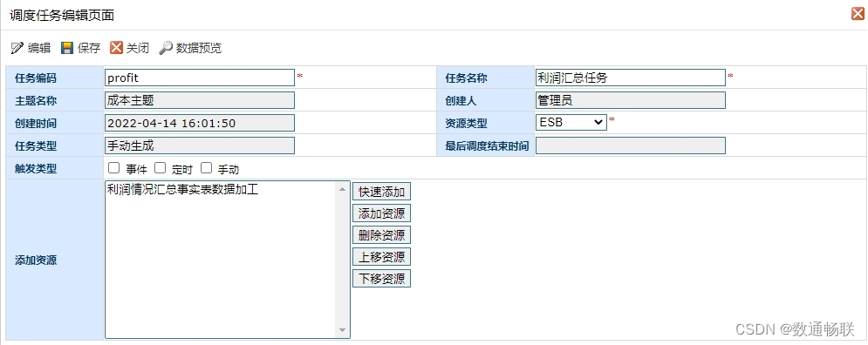Click the pencil Edit icon in toolbar

click(x=17, y=48)
